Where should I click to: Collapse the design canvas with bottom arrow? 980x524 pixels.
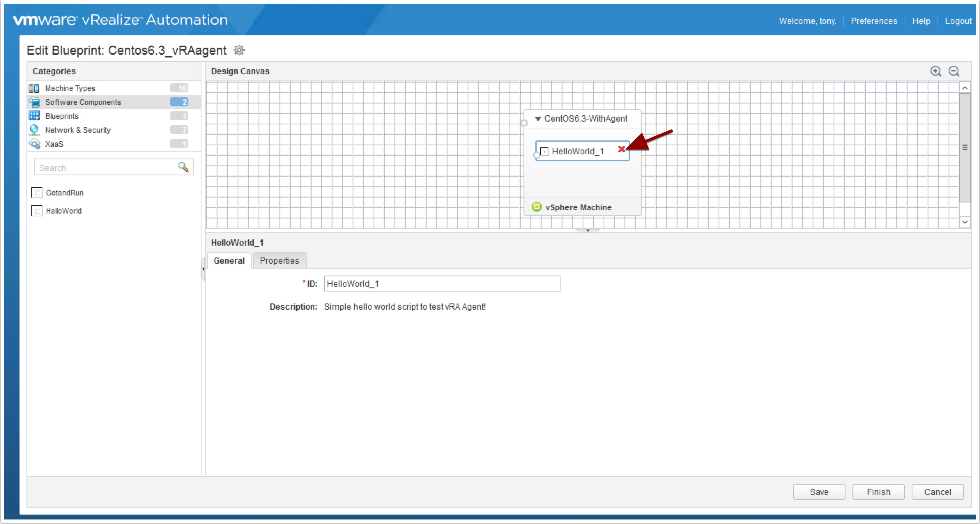coord(587,230)
